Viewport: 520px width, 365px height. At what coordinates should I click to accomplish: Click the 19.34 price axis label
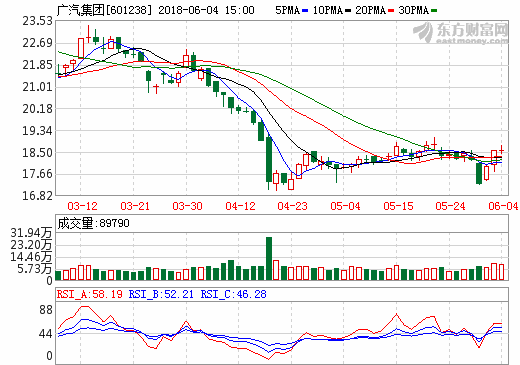[37, 131]
